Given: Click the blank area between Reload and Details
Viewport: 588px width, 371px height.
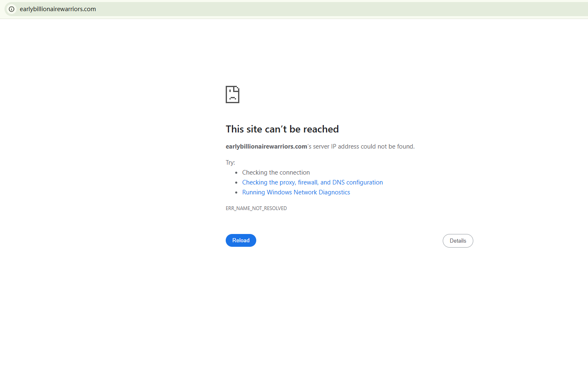Looking at the screenshot, I should pyautogui.click(x=349, y=241).
